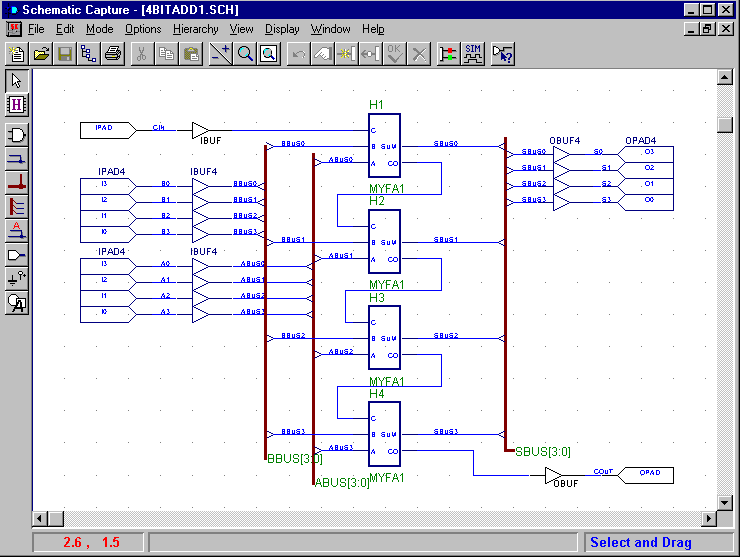Open the Options menu
740x557 pixels.
[143, 29]
